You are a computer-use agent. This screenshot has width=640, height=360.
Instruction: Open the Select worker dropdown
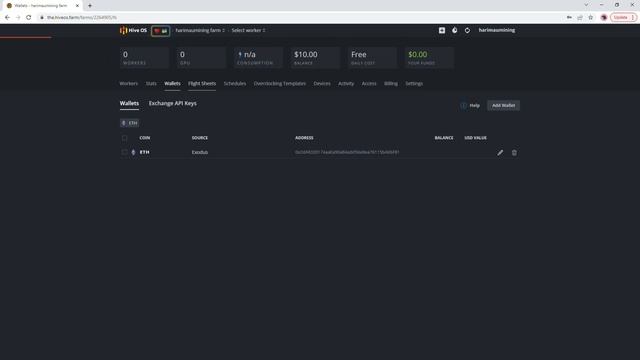[x=248, y=30]
